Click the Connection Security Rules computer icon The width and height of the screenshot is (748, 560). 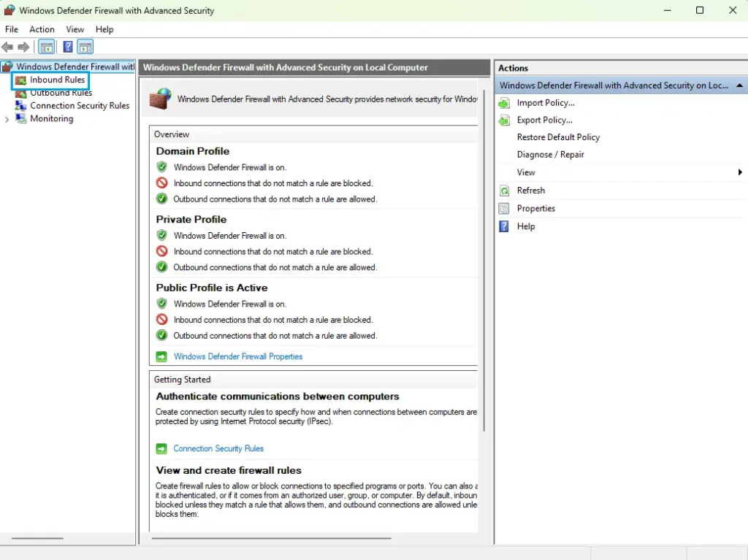[x=20, y=105]
